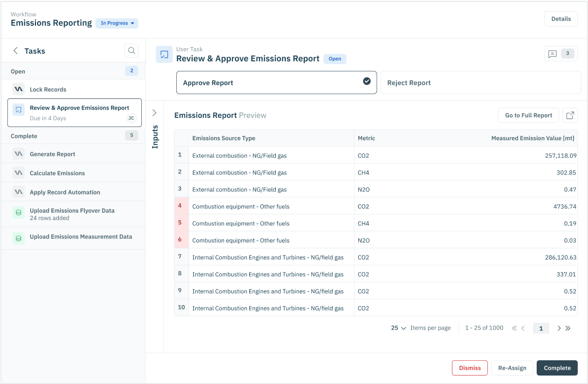
Task: Click row number 6 flagged red
Action: point(182,240)
